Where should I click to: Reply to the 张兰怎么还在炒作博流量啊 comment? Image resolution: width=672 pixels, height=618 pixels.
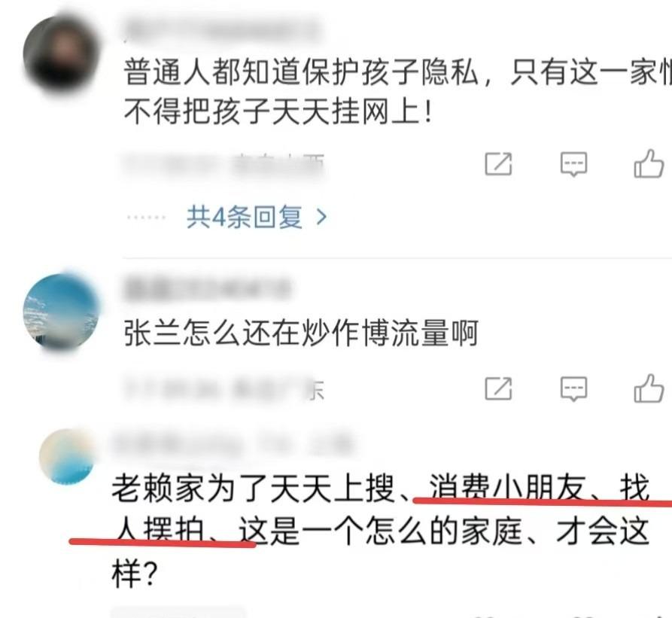tap(573, 388)
